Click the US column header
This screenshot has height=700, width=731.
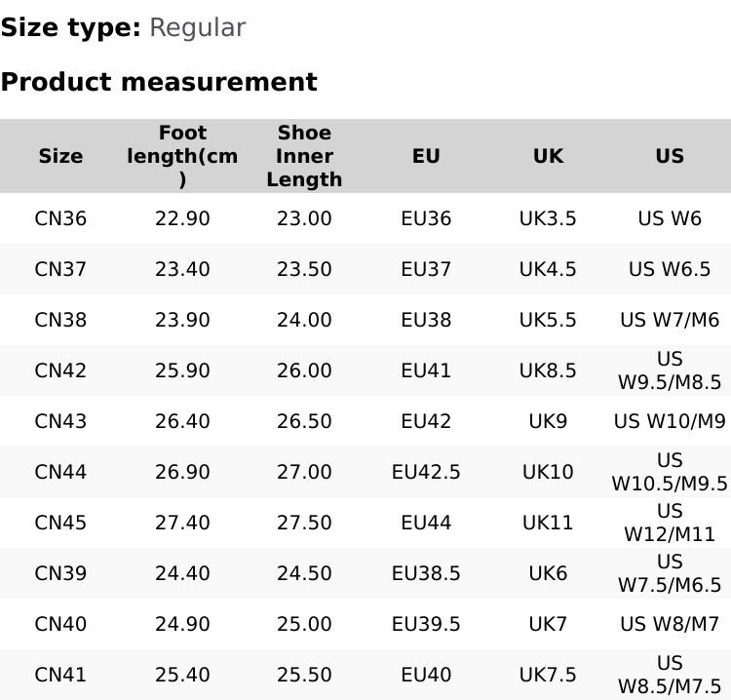(670, 156)
